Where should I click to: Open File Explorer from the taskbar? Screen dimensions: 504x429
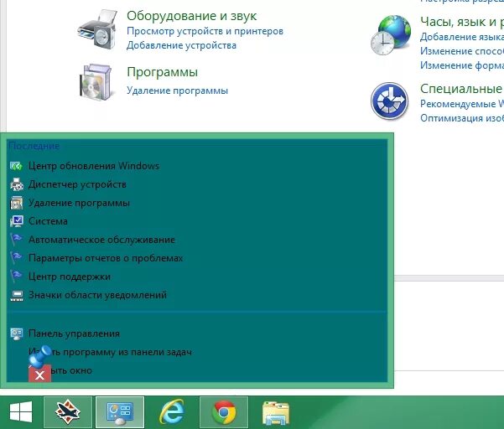pyautogui.click(x=276, y=412)
